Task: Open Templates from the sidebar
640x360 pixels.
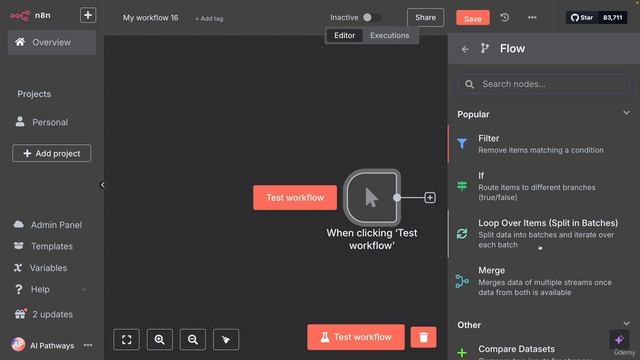Action: click(x=43, y=246)
